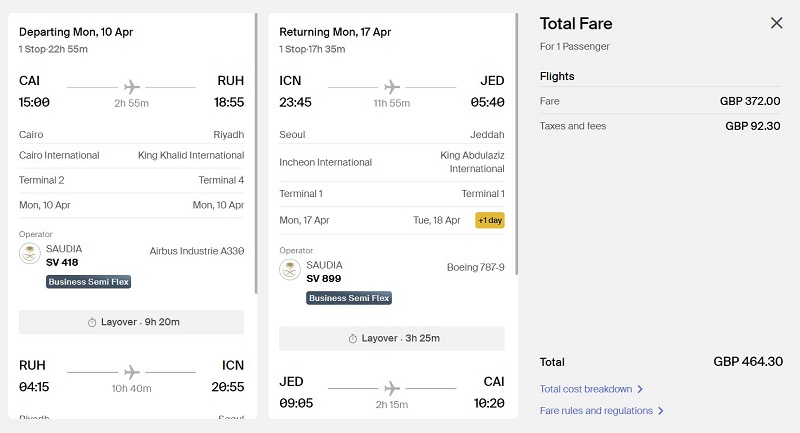The height and width of the screenshot is (433, 800).
Task: Click the airplane icon between CAI and RUH
Action: click(132, 87)
